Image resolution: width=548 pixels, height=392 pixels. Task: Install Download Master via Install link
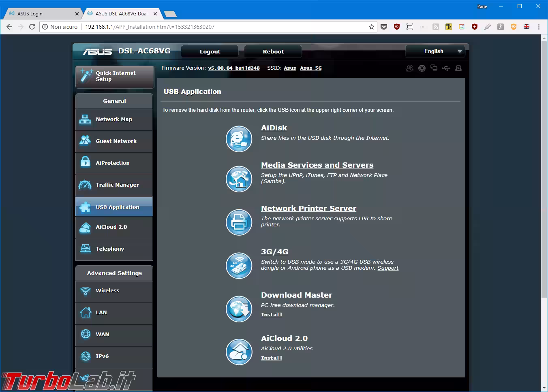(271, 315)
